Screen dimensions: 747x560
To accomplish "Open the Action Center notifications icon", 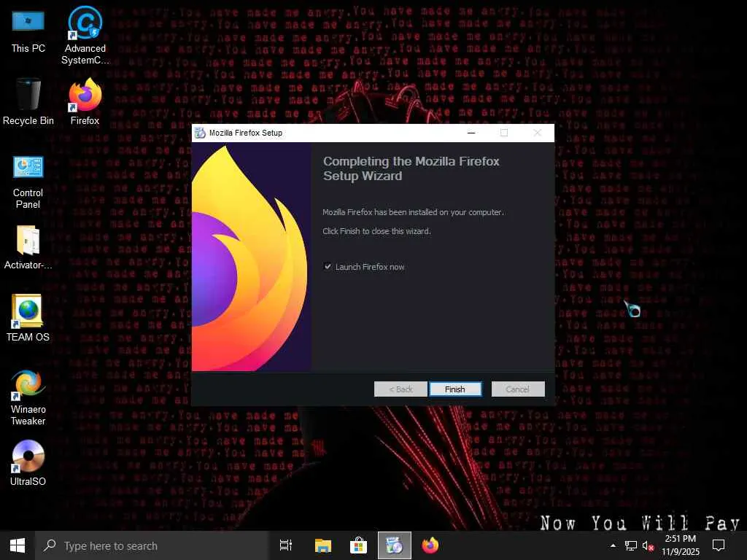I will click(719, 545).
